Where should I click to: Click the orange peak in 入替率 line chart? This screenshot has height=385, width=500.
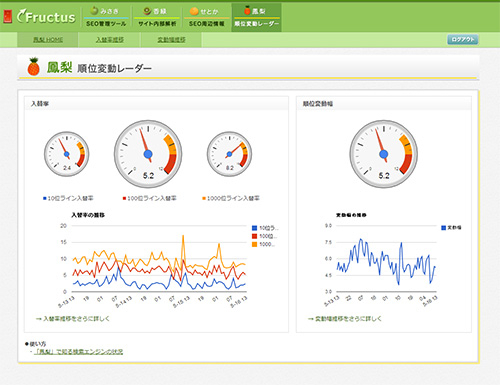183,237
